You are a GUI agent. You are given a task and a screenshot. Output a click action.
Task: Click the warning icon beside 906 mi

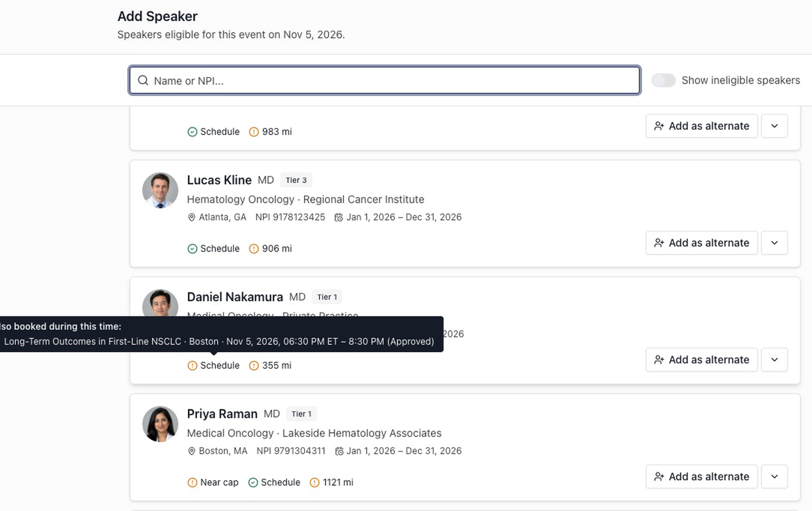(254, 249)
